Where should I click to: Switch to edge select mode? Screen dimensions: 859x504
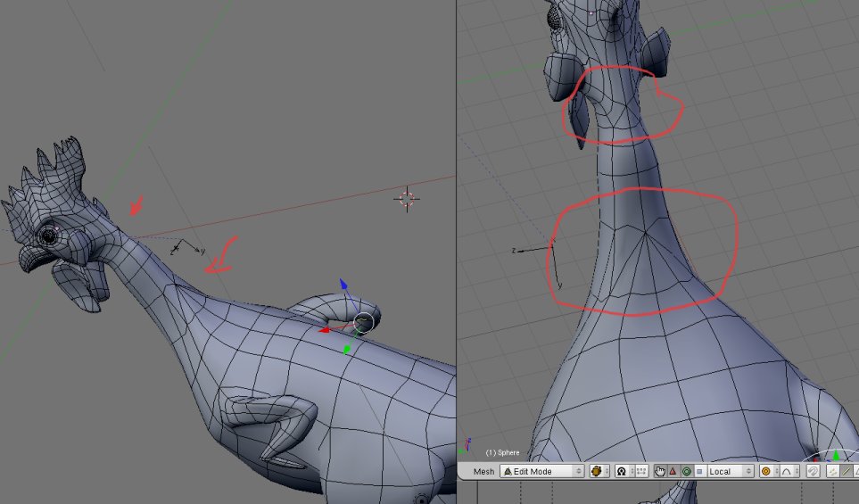[847, 471]
